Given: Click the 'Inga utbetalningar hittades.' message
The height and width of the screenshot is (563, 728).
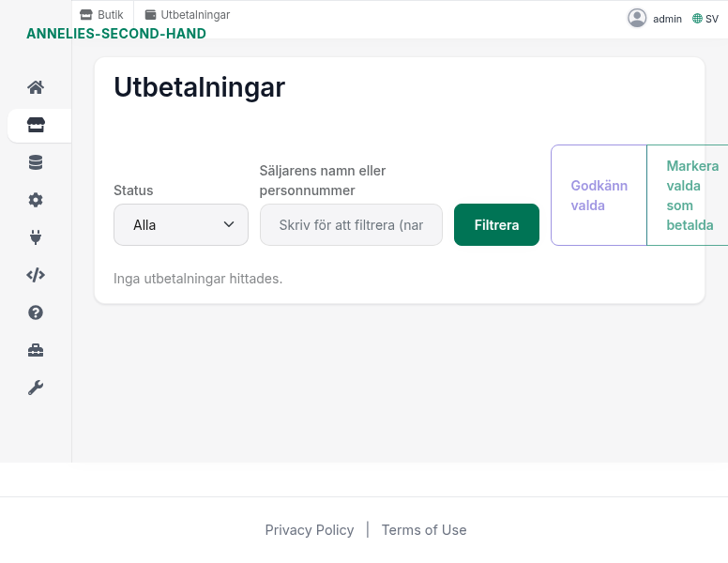Looking at the screenshot, I should (198, 279).
